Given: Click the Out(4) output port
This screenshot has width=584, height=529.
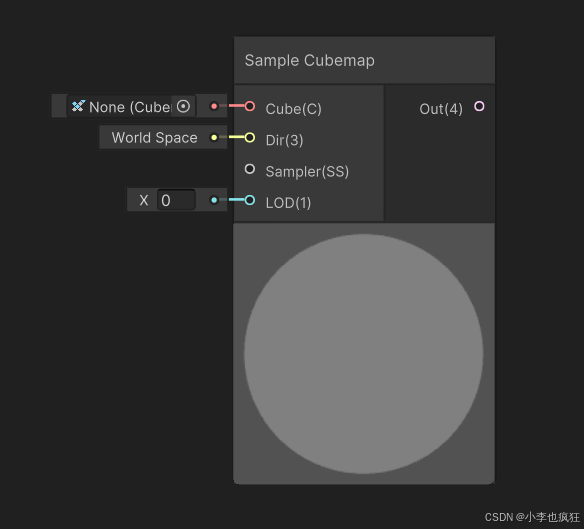Looking at the screenshot, I should (479, 106).
